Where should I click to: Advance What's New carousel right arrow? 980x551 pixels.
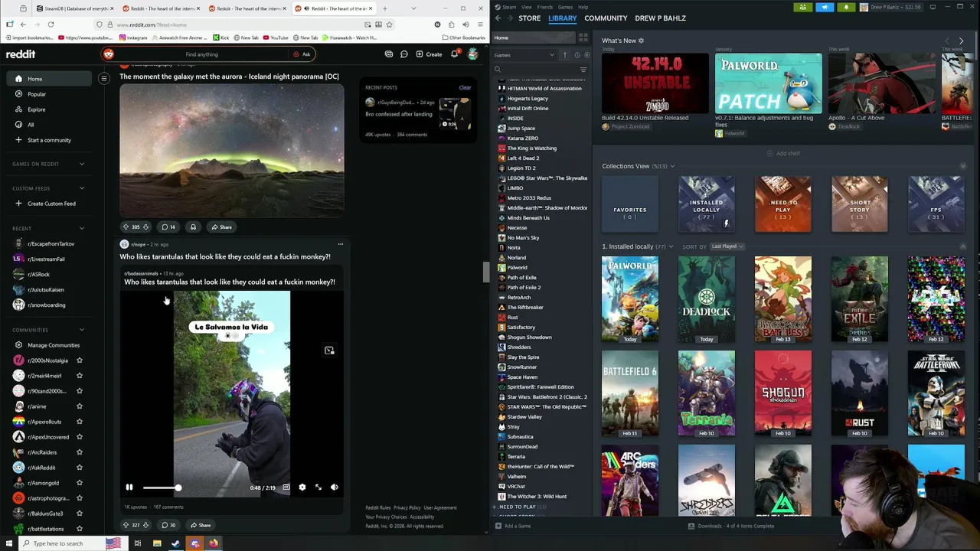click(962, 41)
